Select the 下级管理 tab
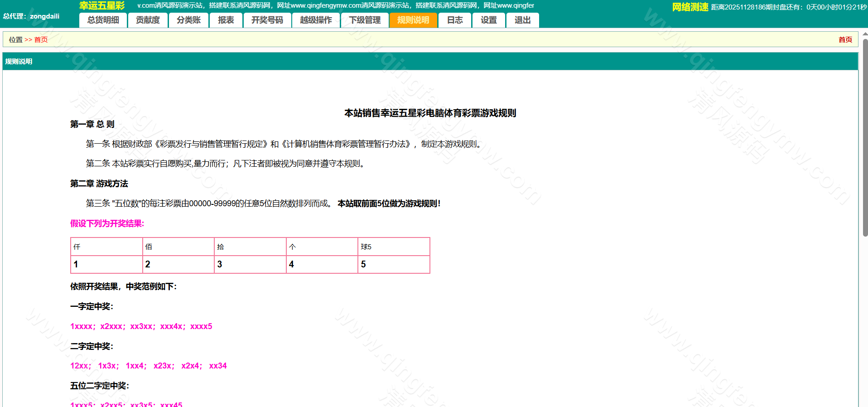 (x=365, y=20)
